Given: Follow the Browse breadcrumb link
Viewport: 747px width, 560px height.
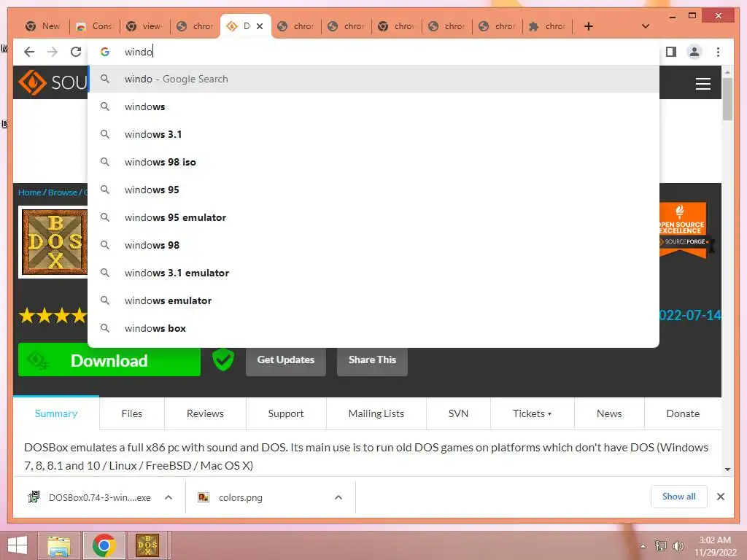Looking at the screenshot, I should click(x=63, y=192).
